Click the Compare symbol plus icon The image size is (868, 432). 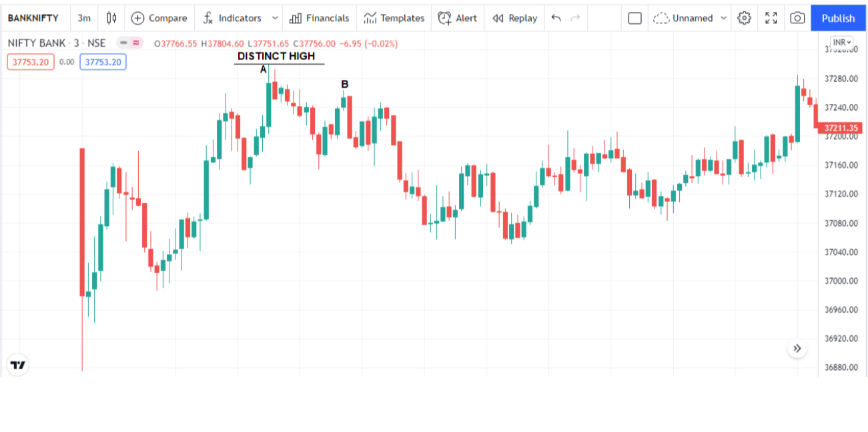(x=138, y=18)
